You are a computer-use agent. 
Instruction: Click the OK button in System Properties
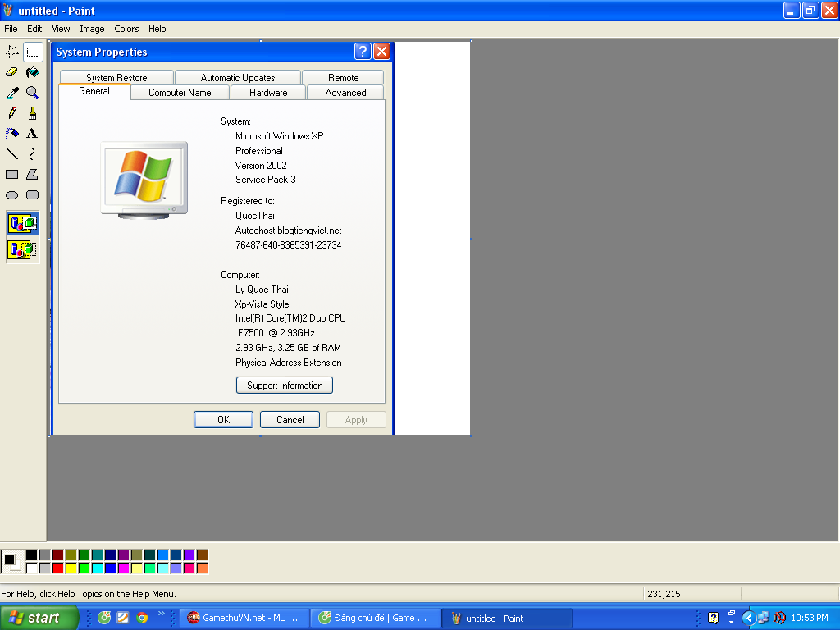(223, 419)
